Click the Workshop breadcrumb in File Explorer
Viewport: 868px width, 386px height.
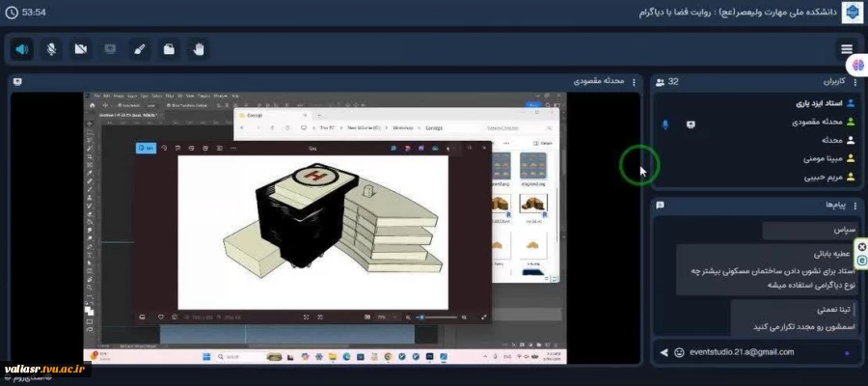402,127
